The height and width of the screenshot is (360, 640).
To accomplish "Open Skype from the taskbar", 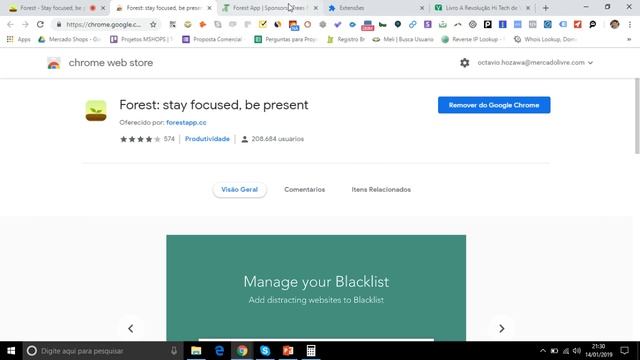I will [265, 351].
